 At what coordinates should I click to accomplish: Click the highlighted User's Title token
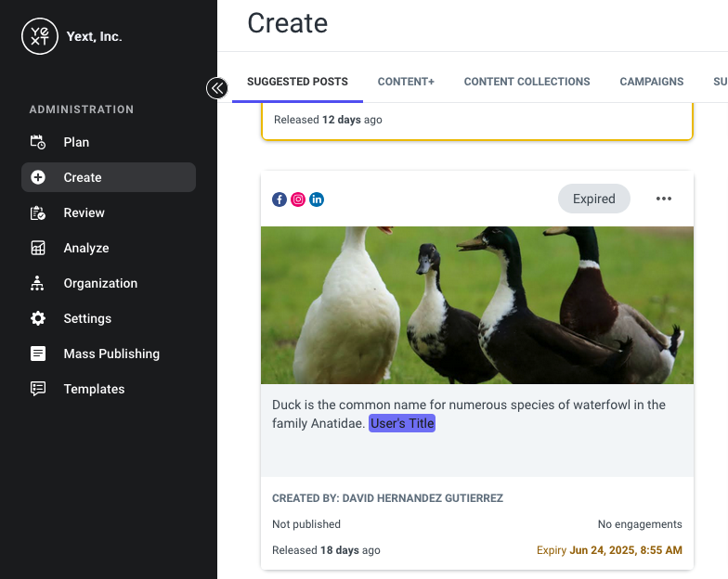coord(402,423)
